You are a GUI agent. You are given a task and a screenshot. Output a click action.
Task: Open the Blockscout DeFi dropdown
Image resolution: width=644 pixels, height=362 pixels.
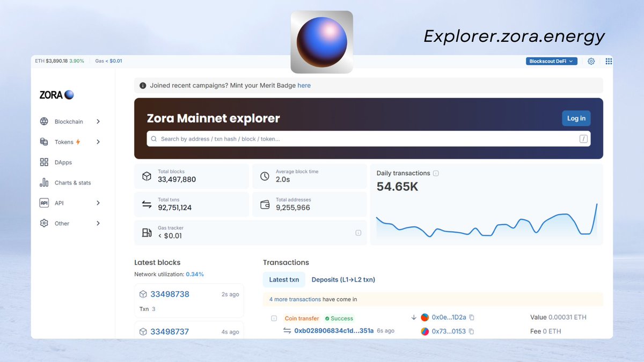552,61
